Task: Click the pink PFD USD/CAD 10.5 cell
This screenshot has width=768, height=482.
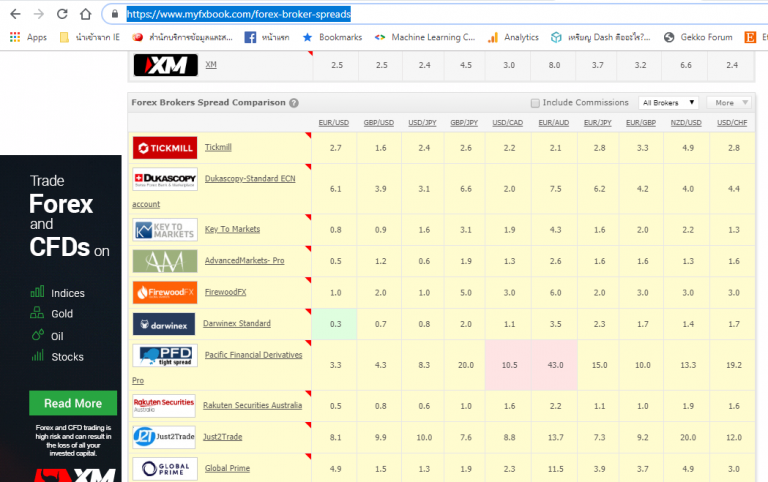Action: (x=509, y=365)
